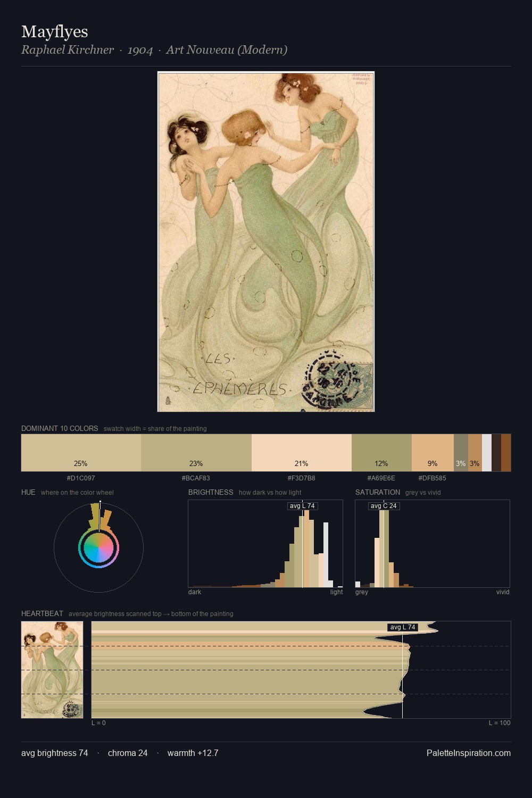532x798 pixels.
Task: Click the hex code '#BCAF83'
Action: coord(196,478)
